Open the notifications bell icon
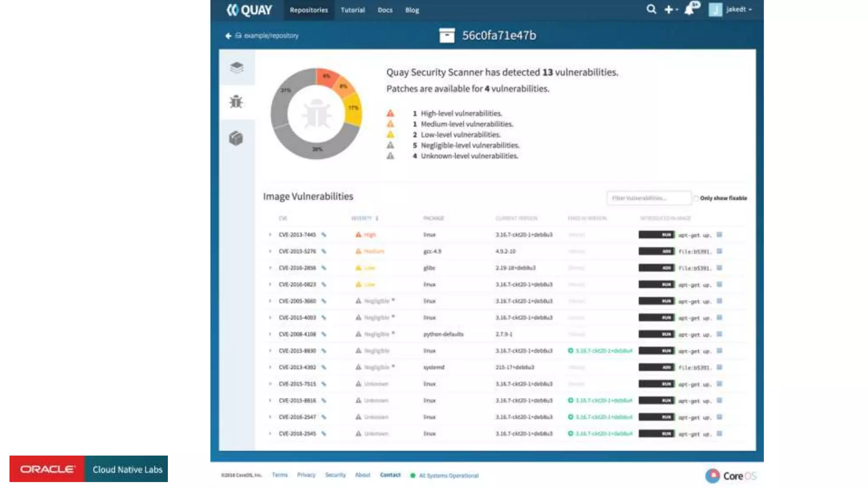Viewport: 868px width, 488px height. pyautogui.click(x=690, y=9)
